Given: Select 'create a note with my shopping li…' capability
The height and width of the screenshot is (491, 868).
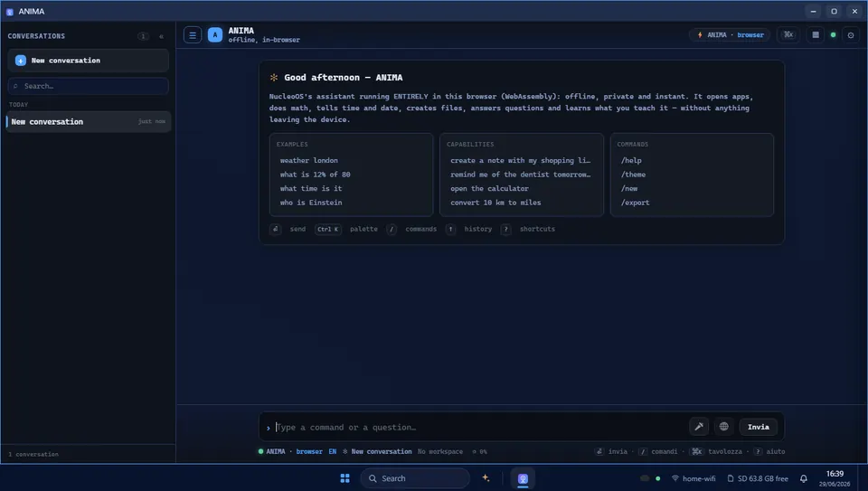Looking at the screenshot, I should 521,161.
